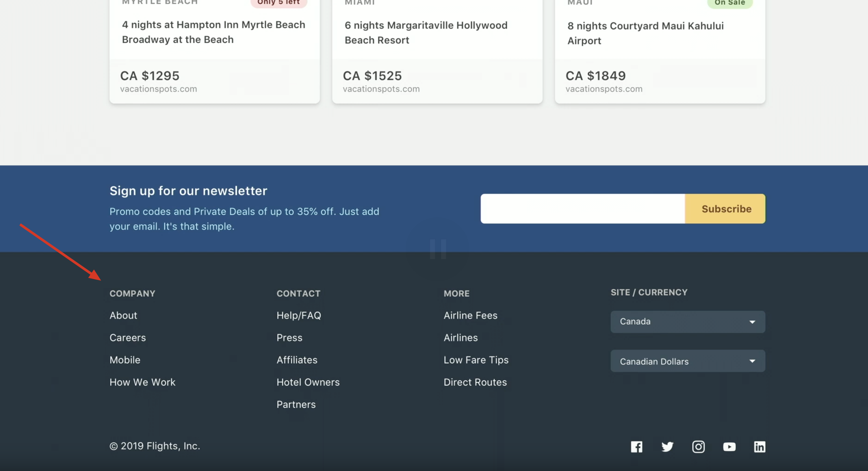The height and width of the screenshot is (471, 868).
Task: Open the Hotel Owners link
Action: click(308, 382)
